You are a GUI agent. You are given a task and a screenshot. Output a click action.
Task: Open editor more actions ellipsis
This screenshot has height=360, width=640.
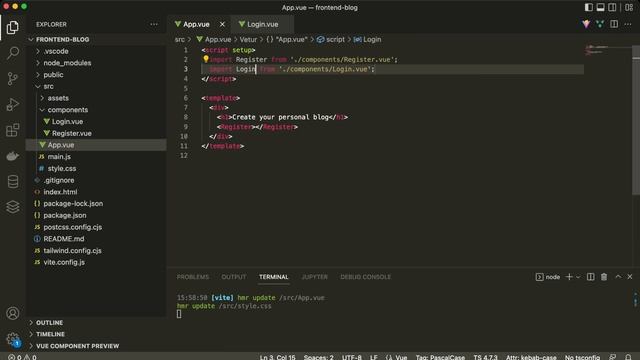(628, 24)
